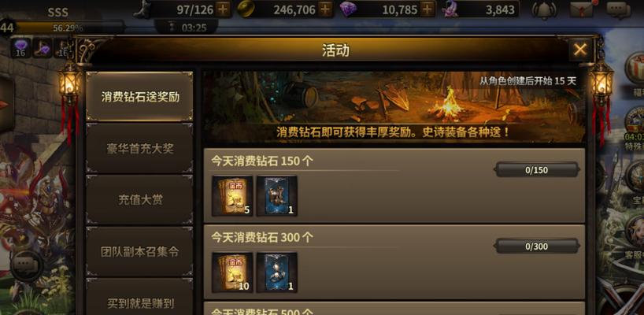Select the 买到就是赚到 tab
The image size is (644, 315).
(139, 298)
